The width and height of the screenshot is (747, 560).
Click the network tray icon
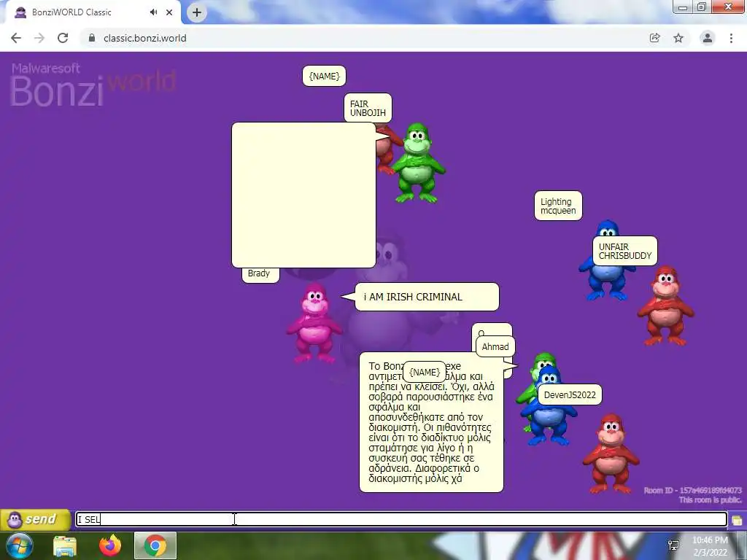[x=673, y=545]
